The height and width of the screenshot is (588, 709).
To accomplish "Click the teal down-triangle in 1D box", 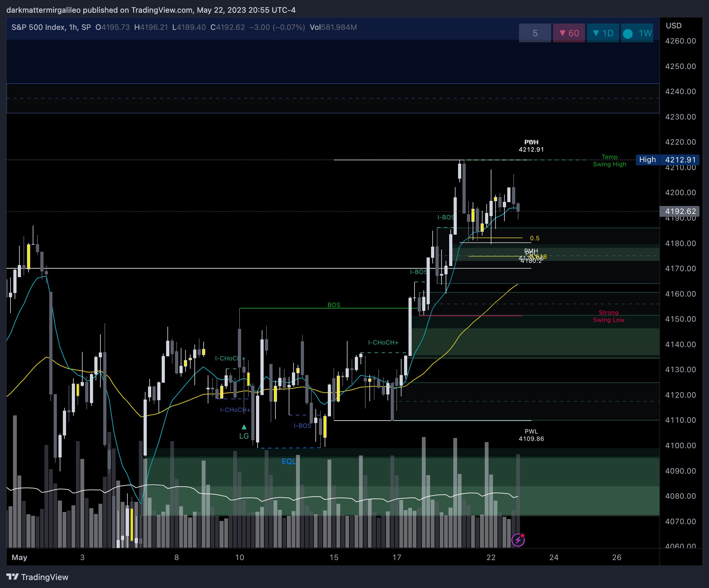I will (596, 33).
